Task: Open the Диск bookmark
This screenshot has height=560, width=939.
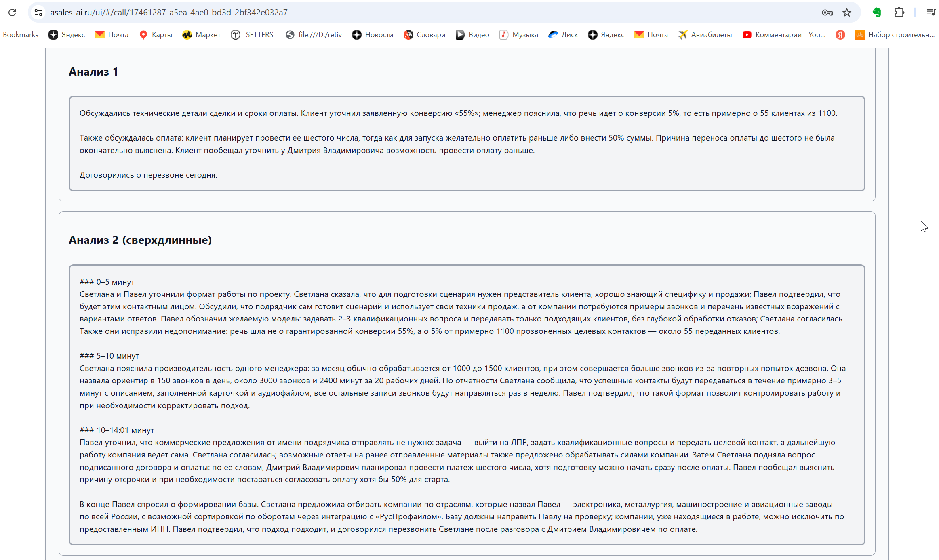Action: 563,35
